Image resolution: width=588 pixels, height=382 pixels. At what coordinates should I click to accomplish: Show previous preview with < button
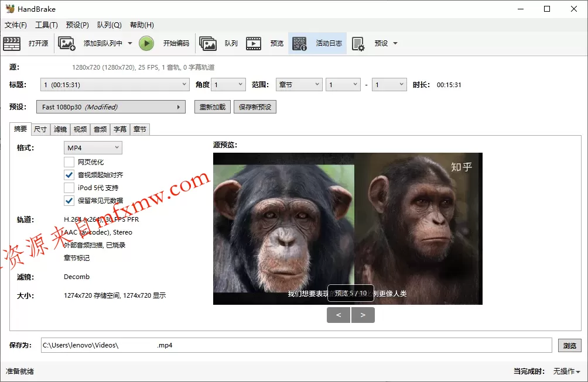tap(339, 315)
